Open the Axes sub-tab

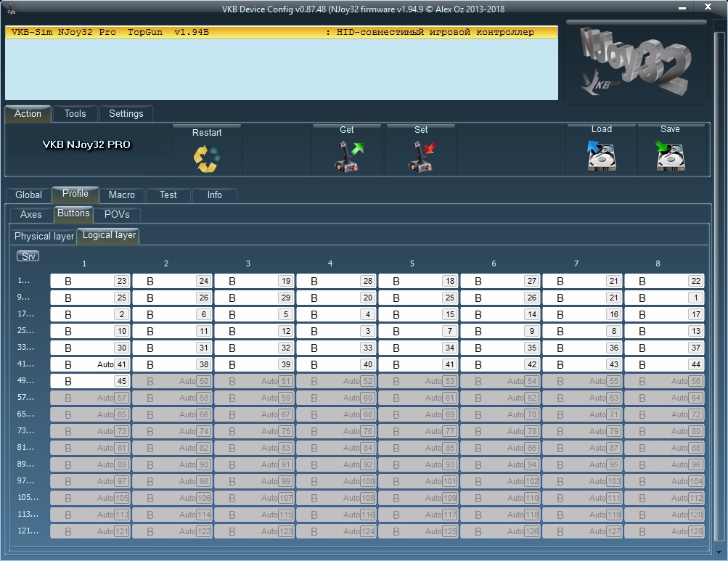31,215
